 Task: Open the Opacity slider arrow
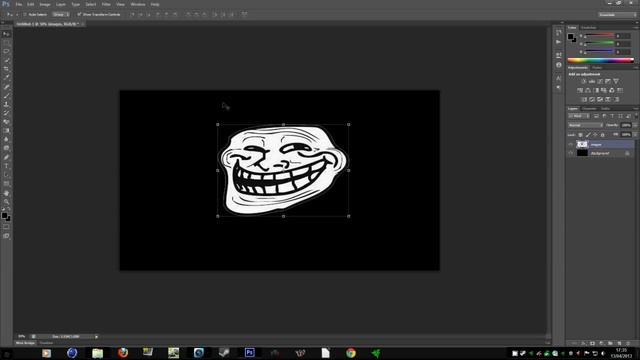coord(635,125)
